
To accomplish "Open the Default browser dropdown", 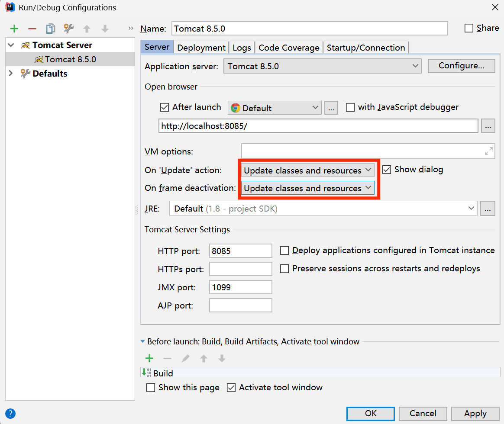I will point(275,108).
